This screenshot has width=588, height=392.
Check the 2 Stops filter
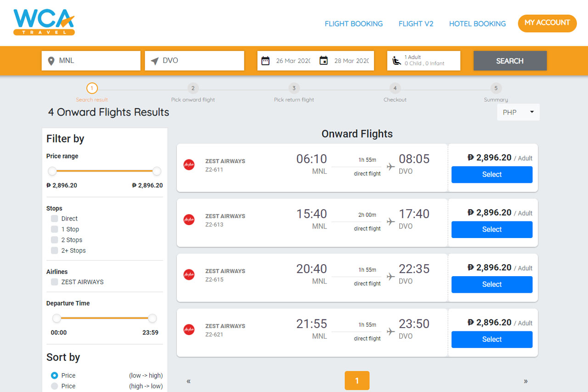[55, 240]
